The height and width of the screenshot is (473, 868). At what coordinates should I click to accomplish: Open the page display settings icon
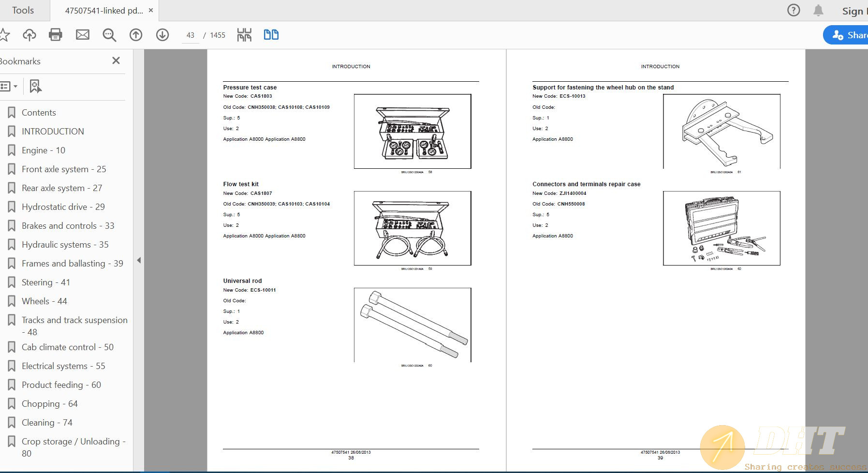(244, 34)
